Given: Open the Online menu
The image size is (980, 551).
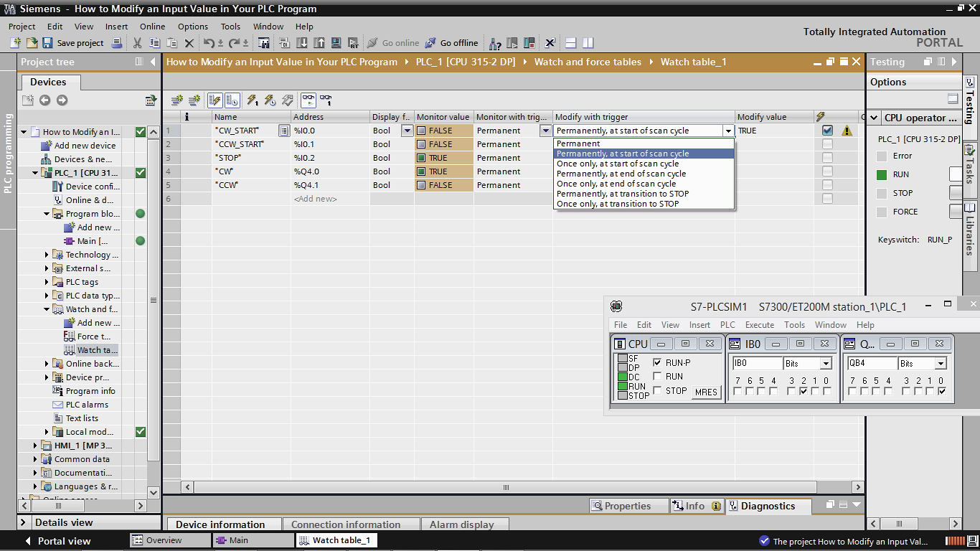Looking at the screenshot, I should click(152, 27).
